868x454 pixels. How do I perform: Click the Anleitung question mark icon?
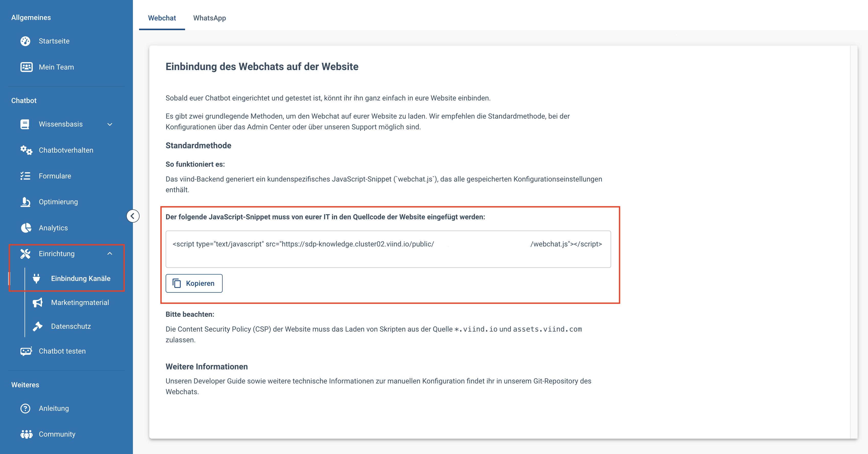point(25,408)
